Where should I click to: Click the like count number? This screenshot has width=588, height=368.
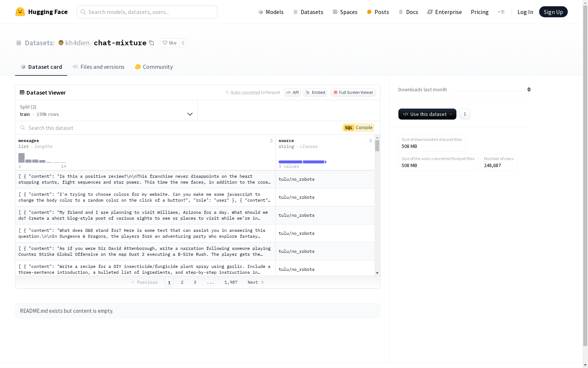click(x=183, y=43)
